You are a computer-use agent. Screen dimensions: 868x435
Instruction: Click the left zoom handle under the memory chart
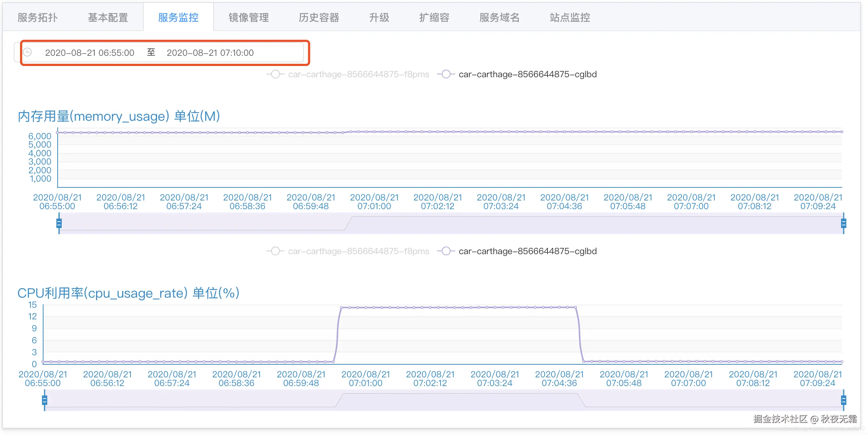59,223
